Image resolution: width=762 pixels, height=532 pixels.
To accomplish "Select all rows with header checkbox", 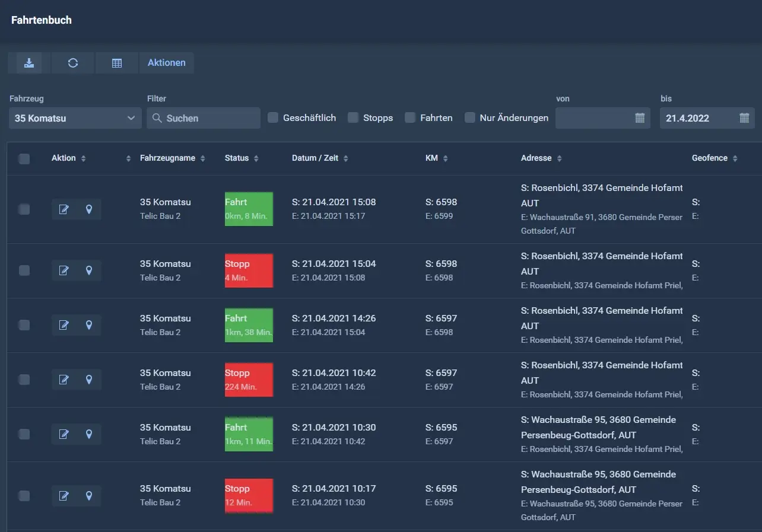I will (x=24, y=158).
